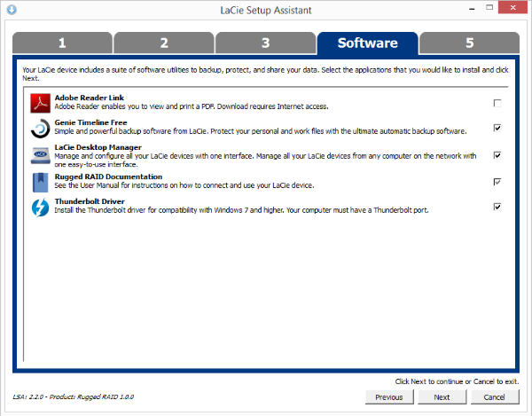Click the Next button

pyautogui.click(x=442, y=397)
